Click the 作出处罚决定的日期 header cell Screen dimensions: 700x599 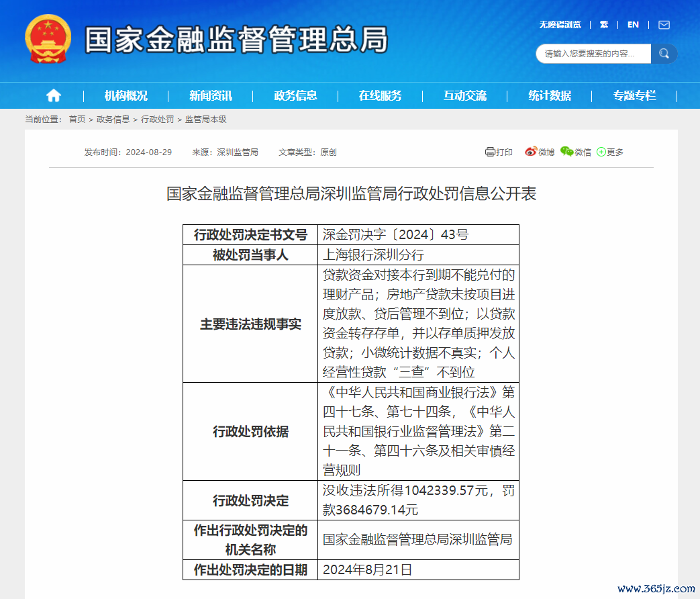[250, 570]
